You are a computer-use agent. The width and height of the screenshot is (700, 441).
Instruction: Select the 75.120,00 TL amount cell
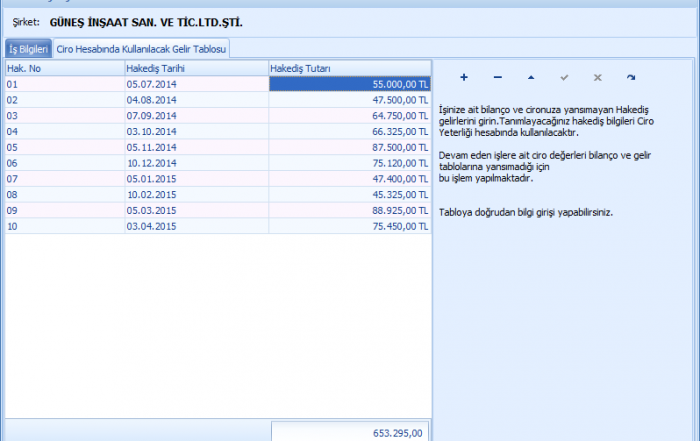(x=350, y=162)
